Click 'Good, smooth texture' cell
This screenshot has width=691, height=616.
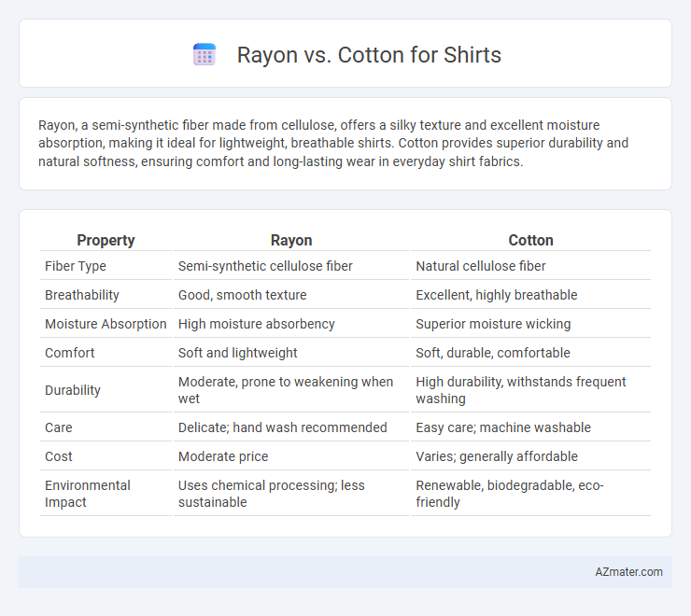pos(243,295)
